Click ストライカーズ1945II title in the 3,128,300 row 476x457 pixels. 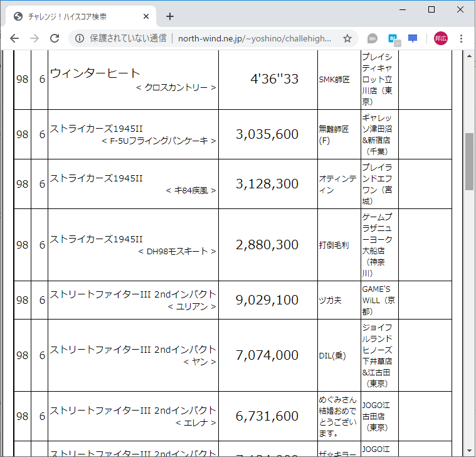tap(96, 178)
